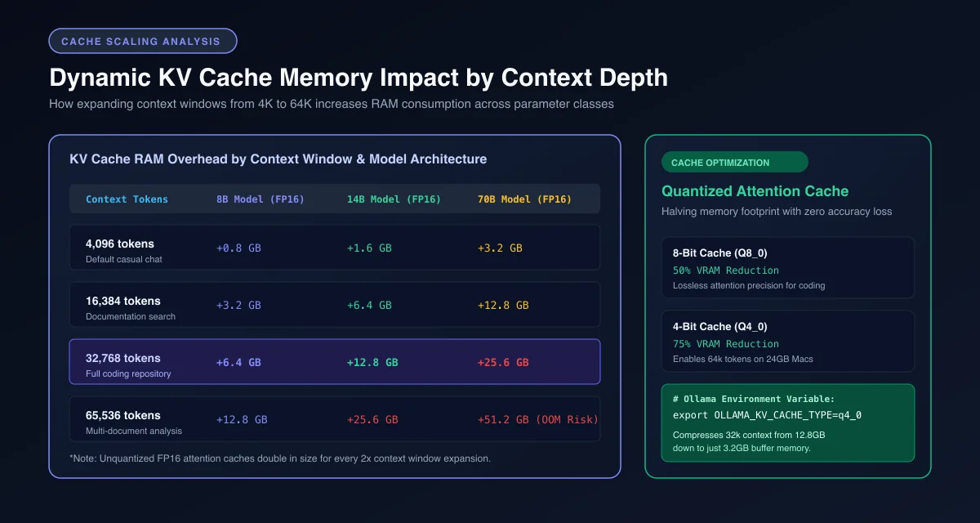Click the Cache Optimization badge
The image size is (980, 523).
click(734, 162)
